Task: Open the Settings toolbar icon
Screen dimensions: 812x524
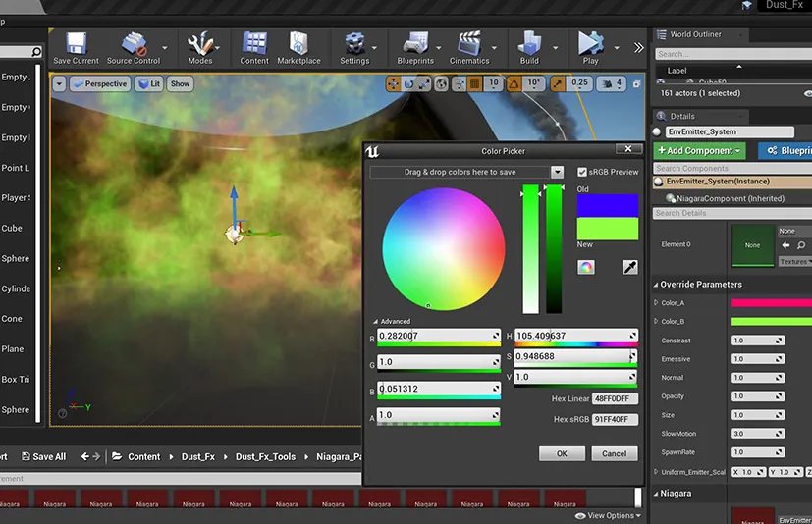Action: tap(354, 48)
